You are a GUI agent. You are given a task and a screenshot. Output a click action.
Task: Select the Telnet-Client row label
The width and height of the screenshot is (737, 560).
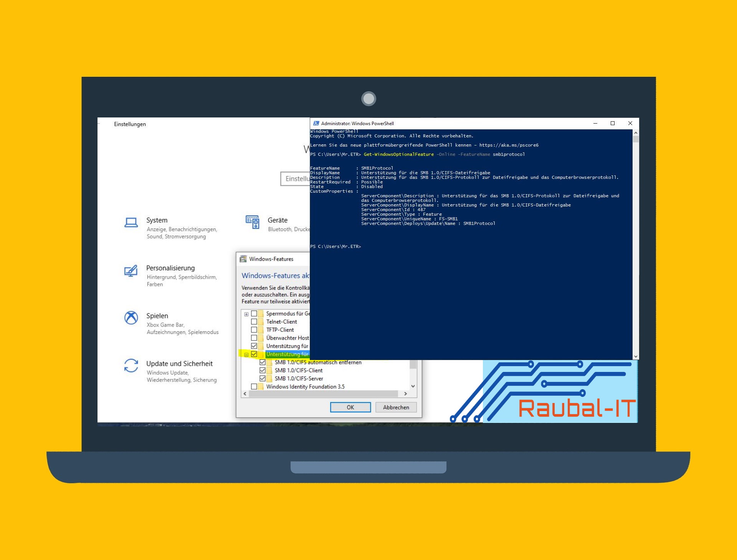(282, 322)
